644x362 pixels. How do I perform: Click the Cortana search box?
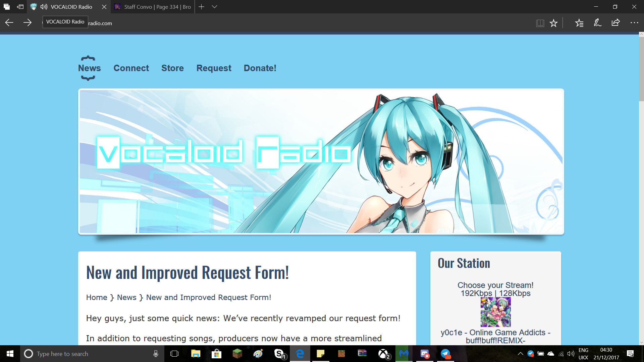coord(92,354)
